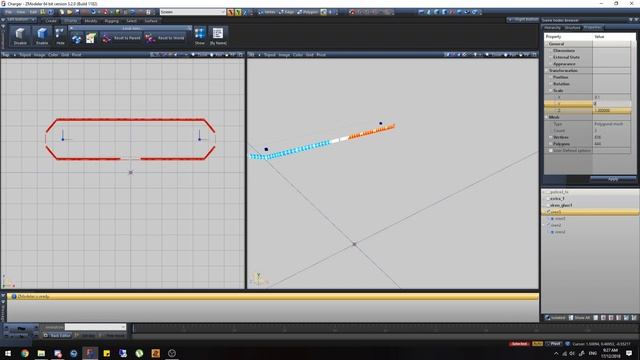Viewport: 640px width, 360px height.
Task: Edit the Scale Z value field
Action: pyautogui.click(x=612, y=111)
